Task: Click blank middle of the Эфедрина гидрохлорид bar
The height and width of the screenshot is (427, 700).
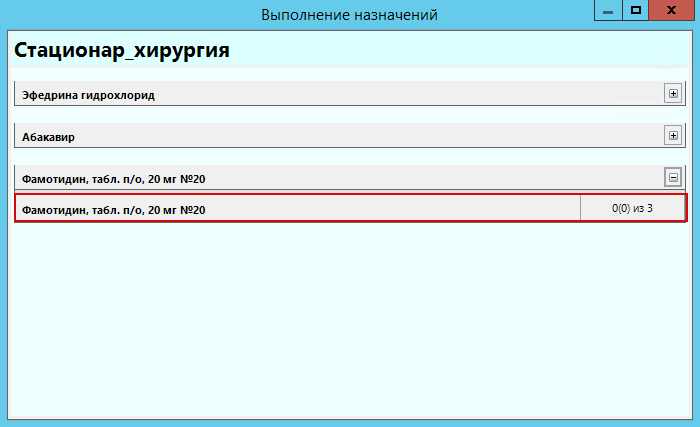Action: (x=400, y=95)
